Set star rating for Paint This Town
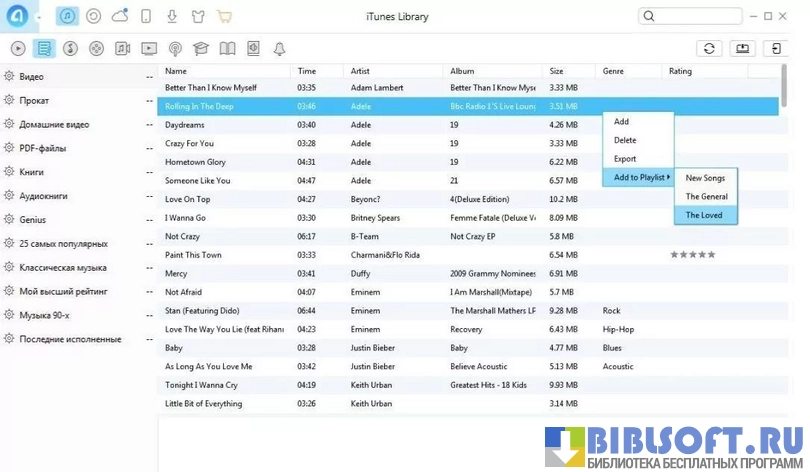The height and width of the screenshot is (472, 810). [x=692, y=255]
